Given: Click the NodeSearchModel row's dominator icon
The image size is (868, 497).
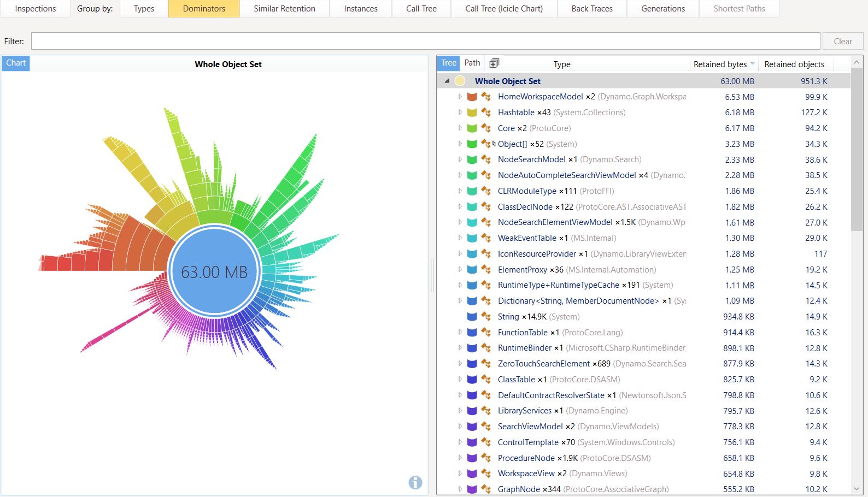Looking at the screenshot, I should [486, 159].
